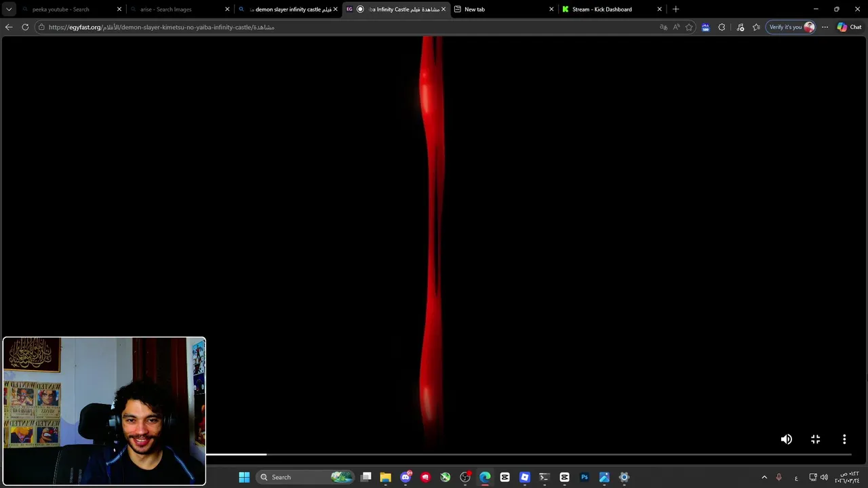
Task: Open the Roblox taskbar icon
Action: [524, 477]
